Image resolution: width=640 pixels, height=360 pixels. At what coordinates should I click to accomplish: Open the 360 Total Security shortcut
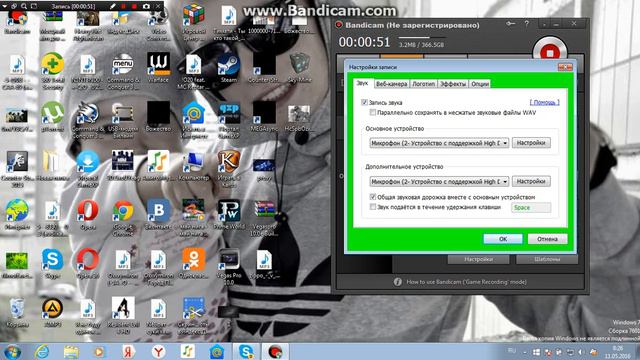coord(52,70)
